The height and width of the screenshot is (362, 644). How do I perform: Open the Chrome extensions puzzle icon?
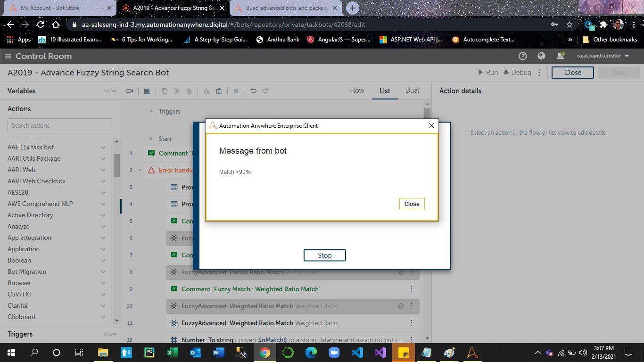pyautogui.click(x=603, y=25)
